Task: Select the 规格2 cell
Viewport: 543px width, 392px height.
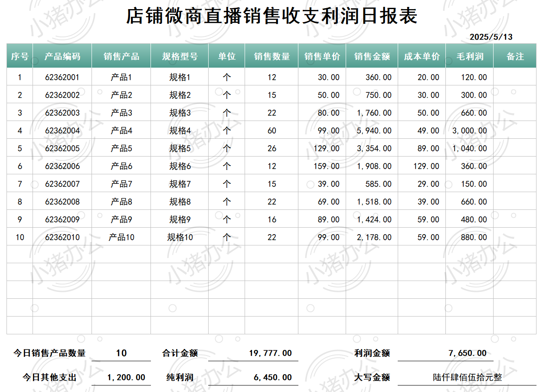Action: (180, 95)
